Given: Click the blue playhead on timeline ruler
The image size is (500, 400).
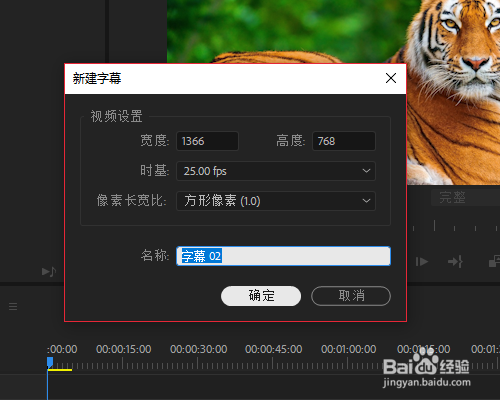Looking at the screenshot, I should click(50, 362).
